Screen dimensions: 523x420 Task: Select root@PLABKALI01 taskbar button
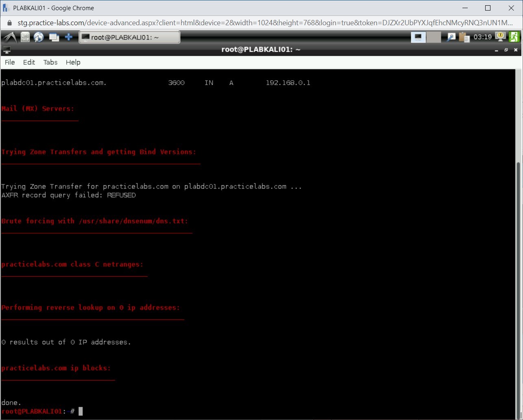point(129,37)
